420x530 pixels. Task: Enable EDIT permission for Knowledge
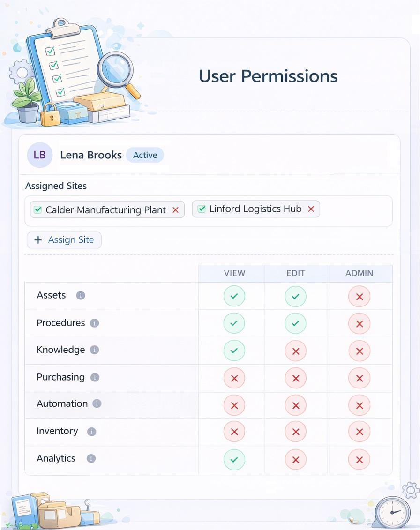(x=296, y=351)
